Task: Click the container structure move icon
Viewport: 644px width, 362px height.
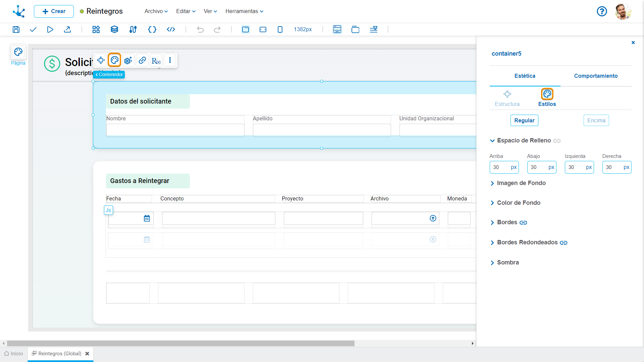Action: point(101,60)
